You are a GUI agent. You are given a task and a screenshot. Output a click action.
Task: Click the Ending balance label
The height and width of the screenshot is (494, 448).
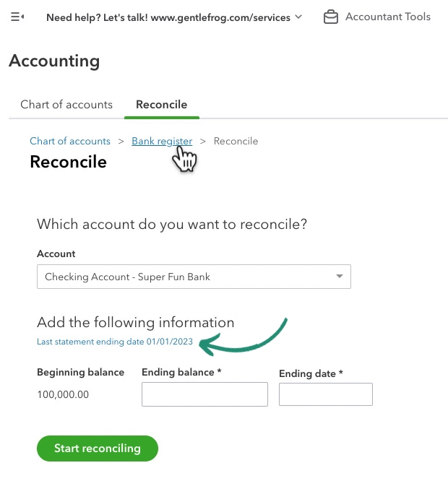pyautogui.click(x=181, y=372)
